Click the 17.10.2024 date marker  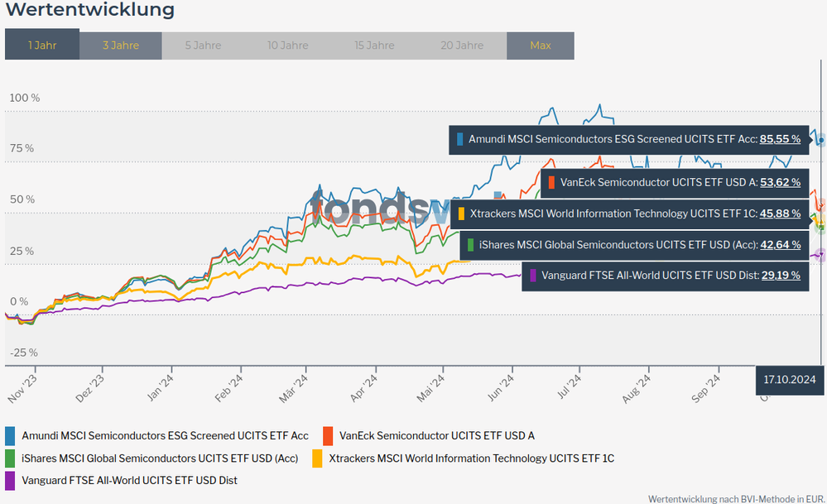[x=788, y=380]
